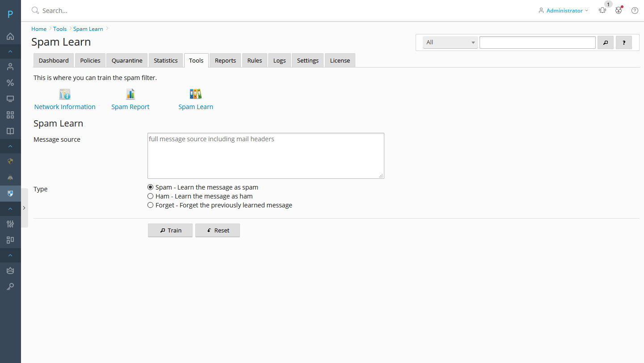Switch to the Quarantine tab
This screenshot has height=363, width=644.
127,60
